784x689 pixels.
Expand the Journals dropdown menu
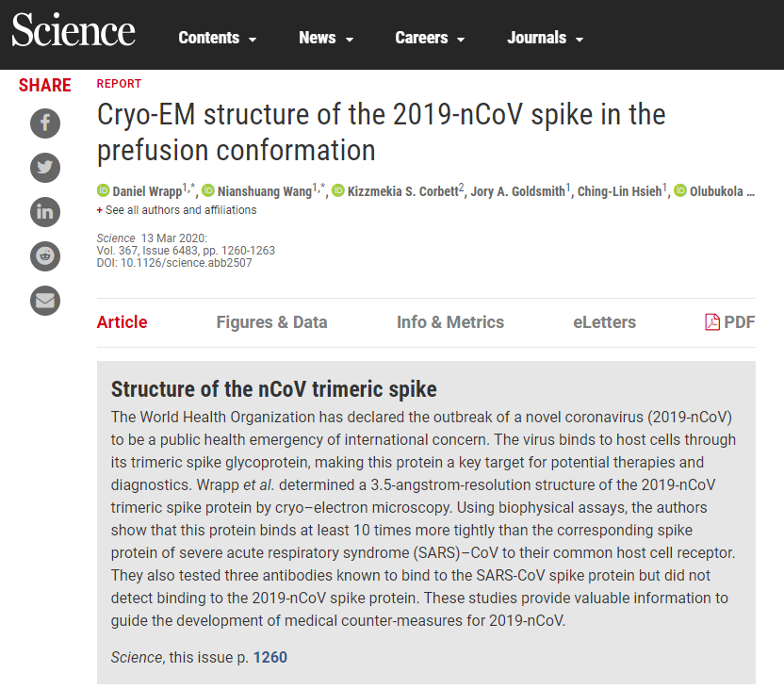click(545, 38)
